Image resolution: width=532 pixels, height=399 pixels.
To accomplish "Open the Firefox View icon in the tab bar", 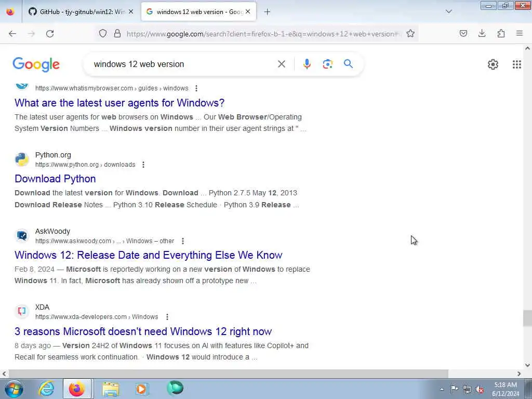I will 10,11.
